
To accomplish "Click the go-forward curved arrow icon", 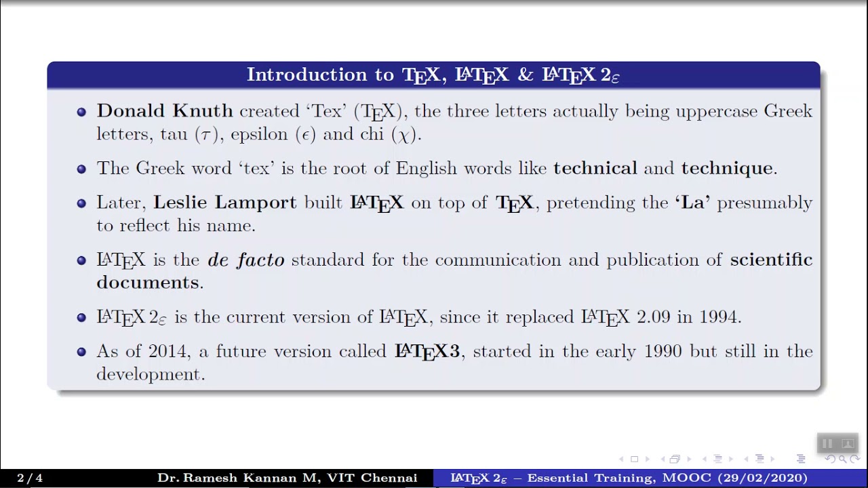I will (855, 459).
